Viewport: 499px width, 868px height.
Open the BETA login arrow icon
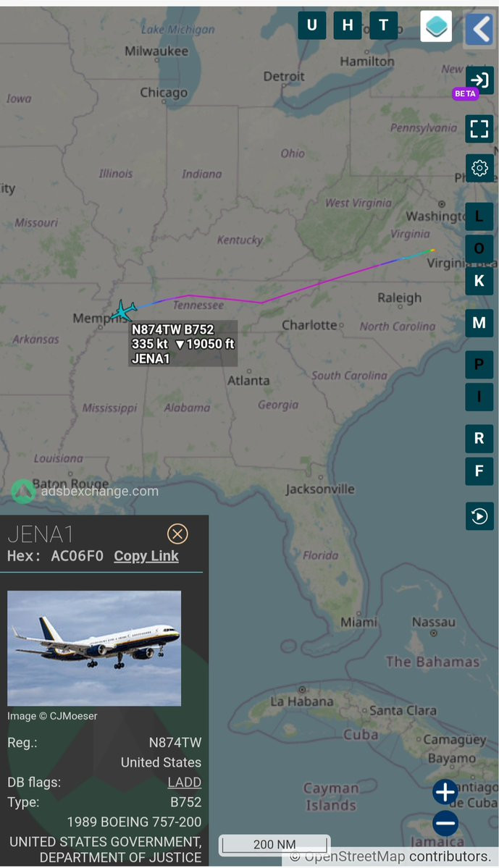(479, 80)
